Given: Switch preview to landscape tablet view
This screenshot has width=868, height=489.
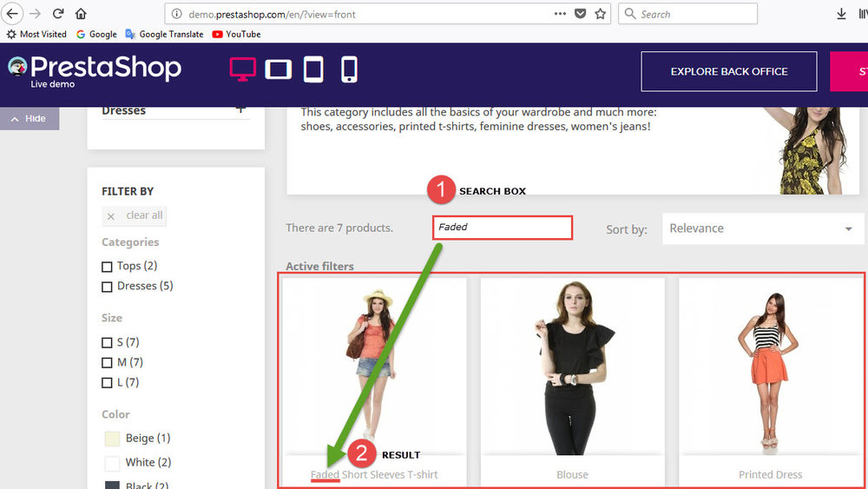Looking at the screenshot, I should click(x=278, y=69).
